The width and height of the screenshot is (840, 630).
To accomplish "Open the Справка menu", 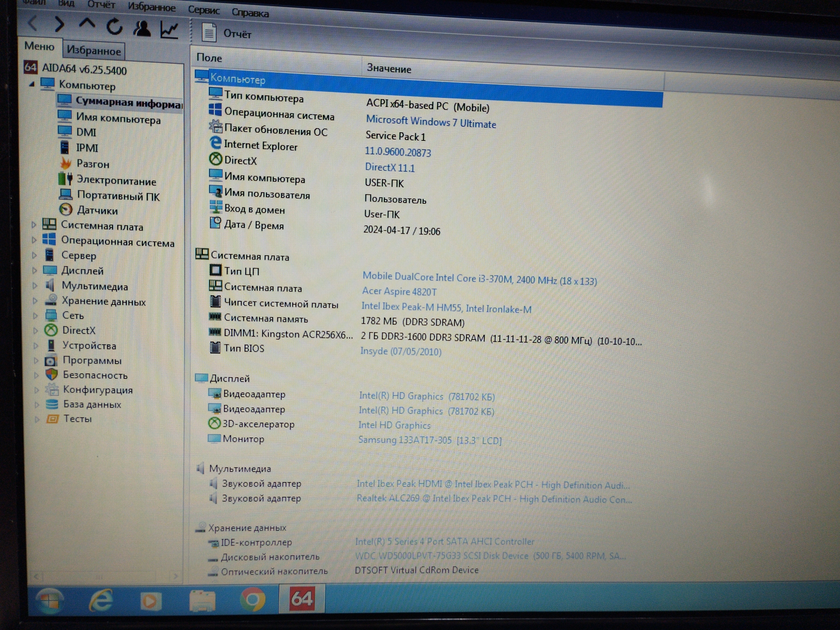I will (x=250, y=13).
